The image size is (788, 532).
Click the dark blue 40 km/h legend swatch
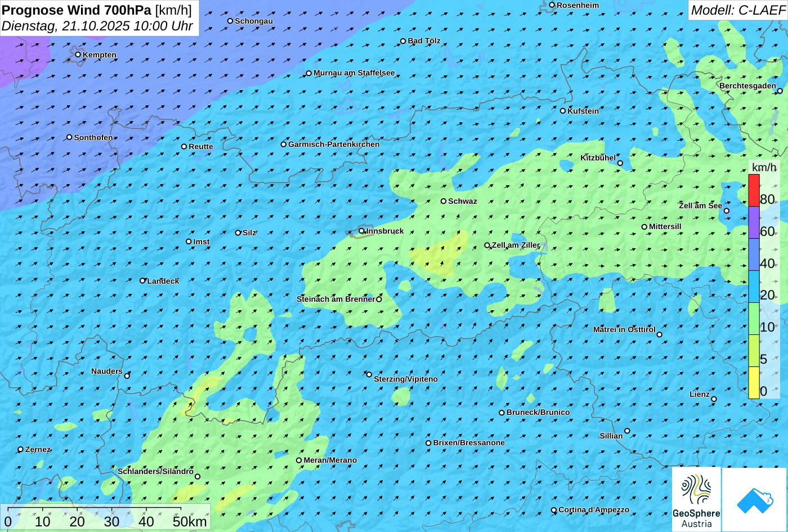(x=754, y=254)
